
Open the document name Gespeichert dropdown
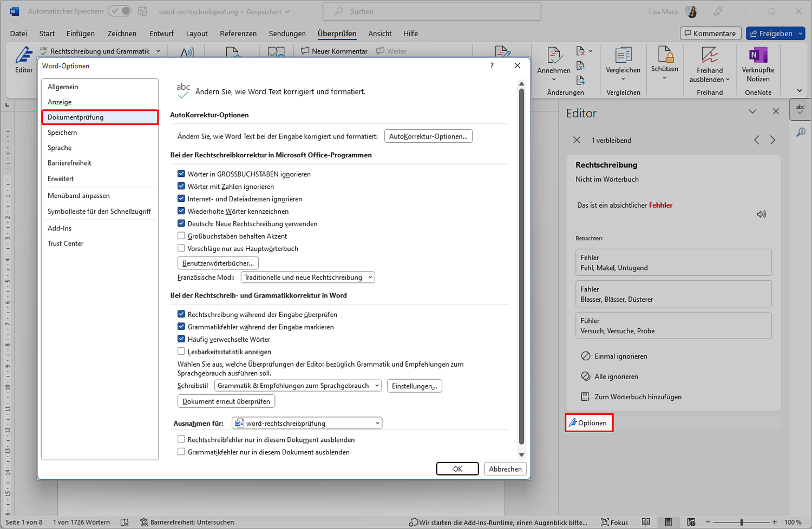268,11
